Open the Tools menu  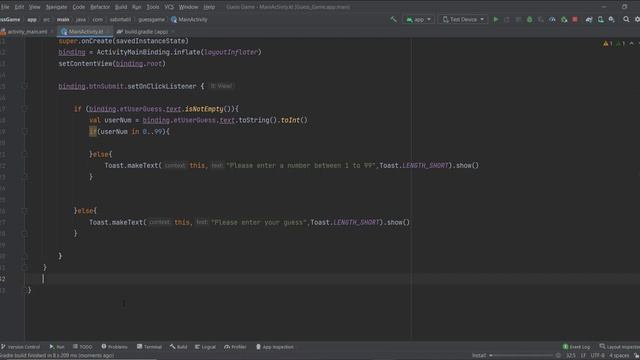153,7
